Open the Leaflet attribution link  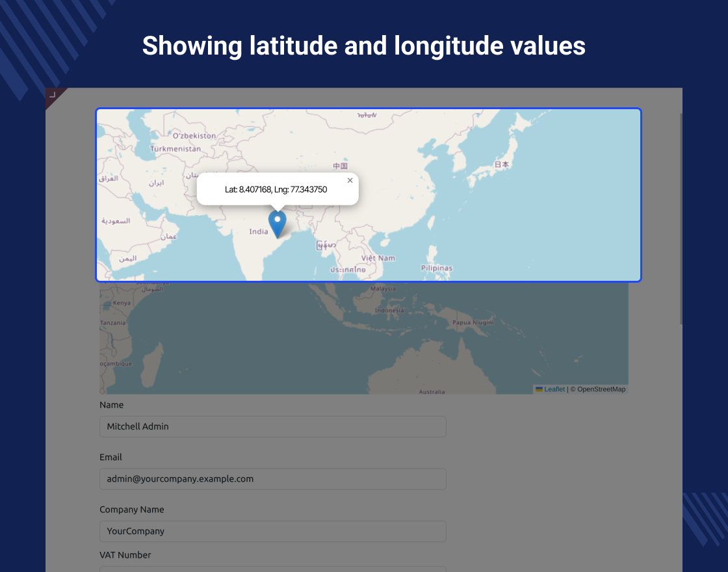point(554,389)
